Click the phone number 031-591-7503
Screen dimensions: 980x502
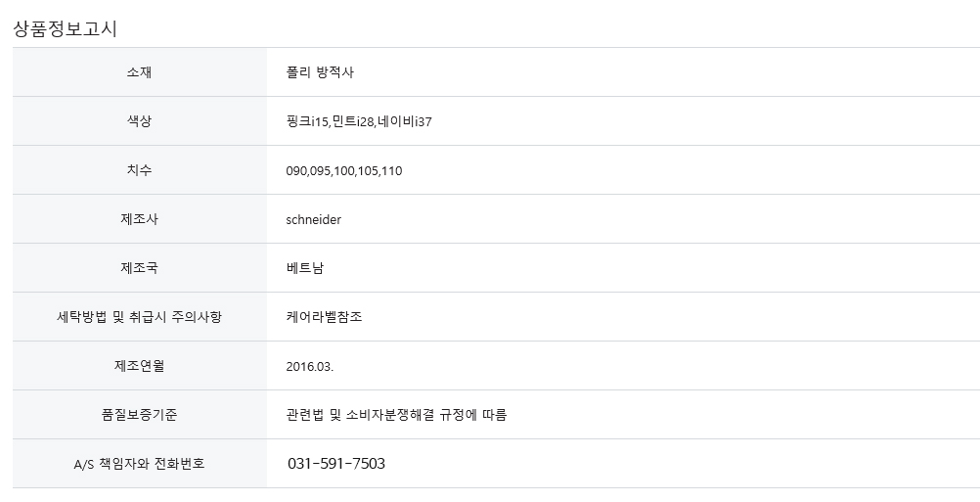pos(336,463)
